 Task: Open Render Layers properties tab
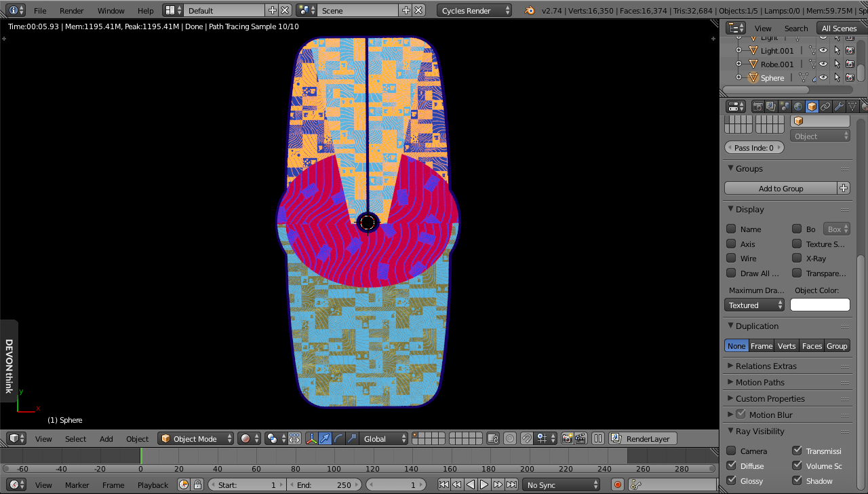point(771,107)
